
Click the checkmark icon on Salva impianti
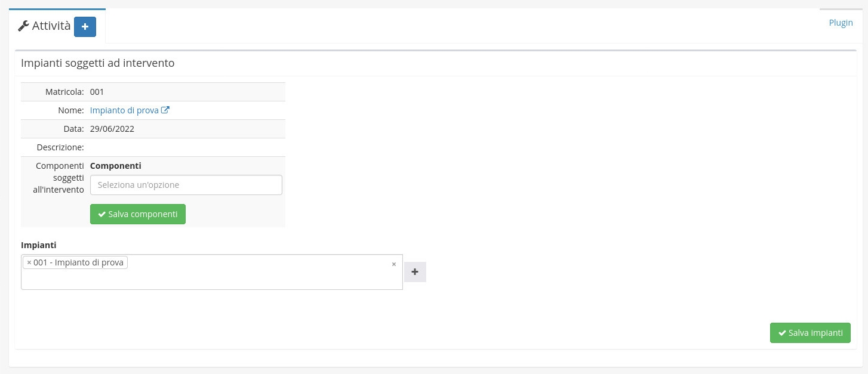[x=782, y=333]
